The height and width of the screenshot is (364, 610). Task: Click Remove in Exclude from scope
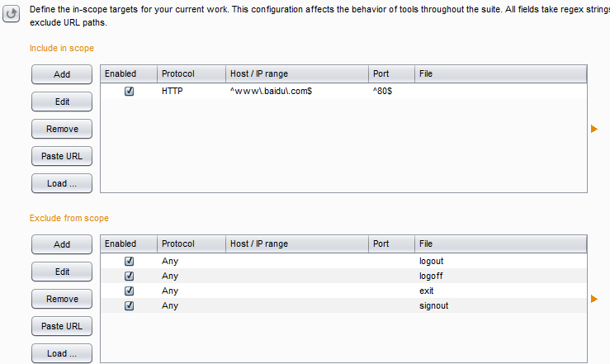point(62,299)
